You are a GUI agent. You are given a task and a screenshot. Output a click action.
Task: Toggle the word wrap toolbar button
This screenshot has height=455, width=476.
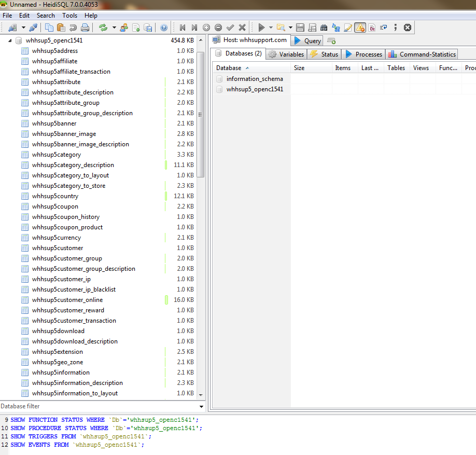point(384,27)
